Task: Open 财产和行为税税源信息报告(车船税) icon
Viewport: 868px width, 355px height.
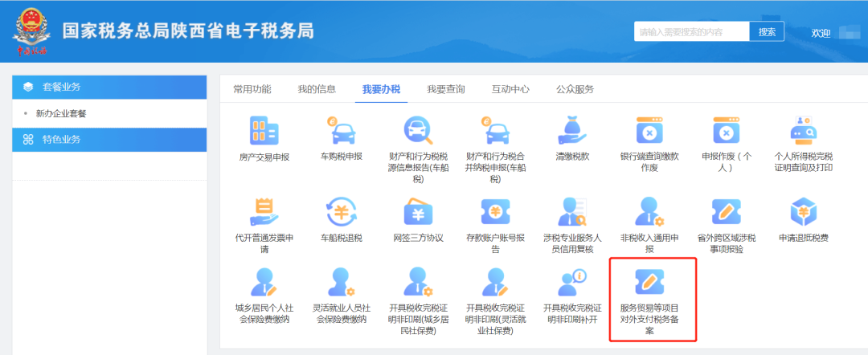Action: pos(418,131)
